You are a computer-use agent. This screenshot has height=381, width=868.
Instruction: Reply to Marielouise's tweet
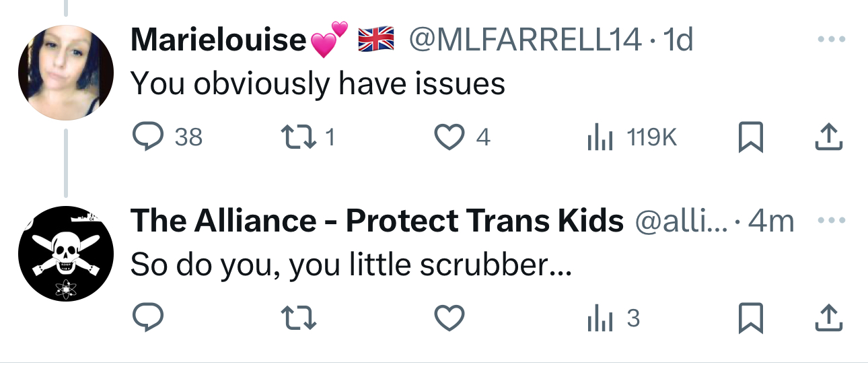click(x=145, y=137)
